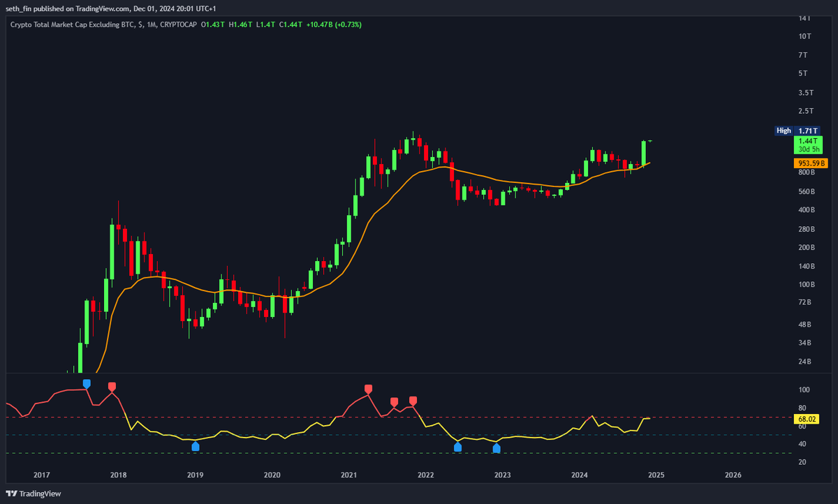Select the blue signal marker above the 2017 peak
Viewport: 838px width, 504px height.
tap(86, 383)
